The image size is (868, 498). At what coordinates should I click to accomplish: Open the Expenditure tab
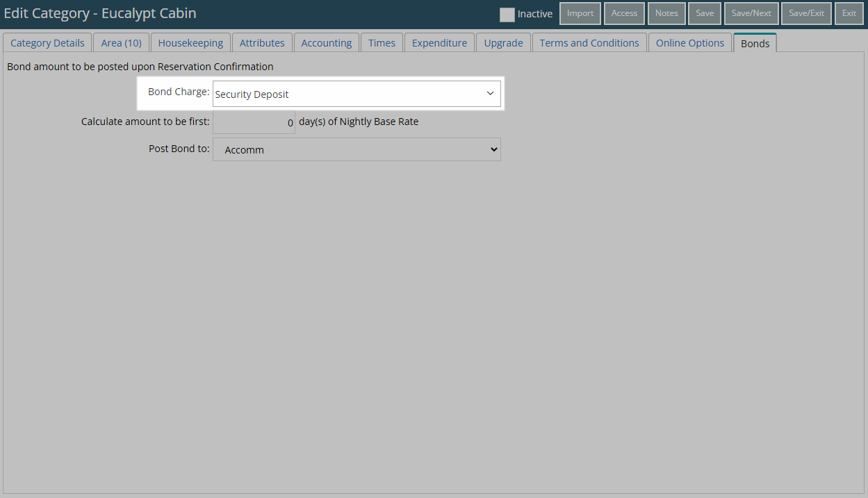click(440, 42)
